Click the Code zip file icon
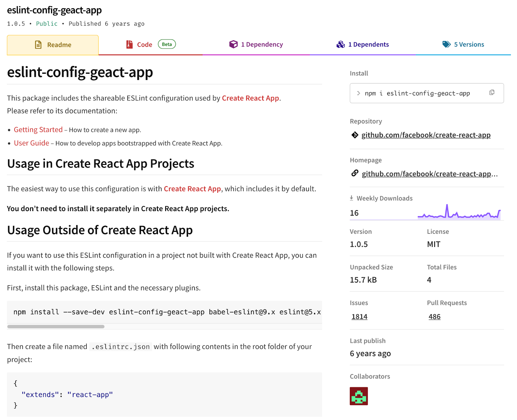The height and width of the screenshot is (420, 517). point(130,44)
